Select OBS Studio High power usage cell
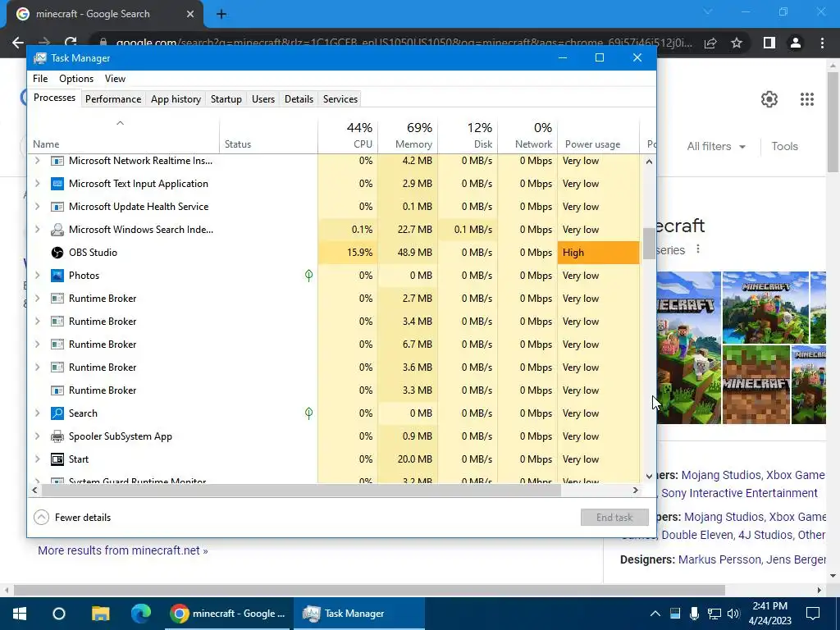840x630 pixels. 598,253
